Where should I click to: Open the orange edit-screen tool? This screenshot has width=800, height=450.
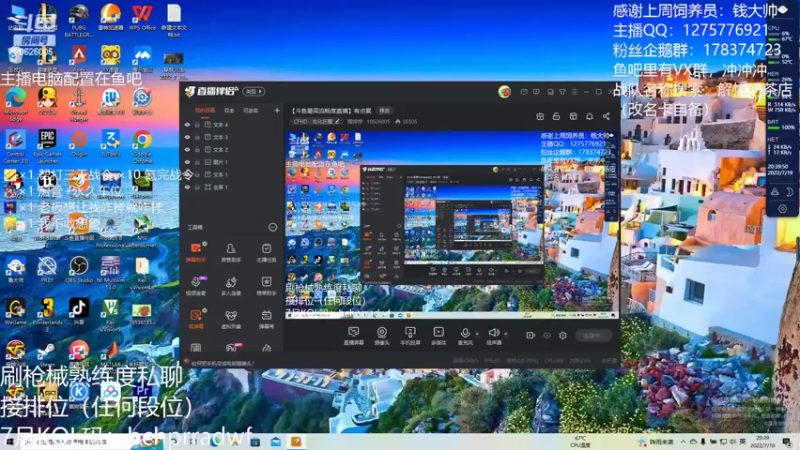196,319
